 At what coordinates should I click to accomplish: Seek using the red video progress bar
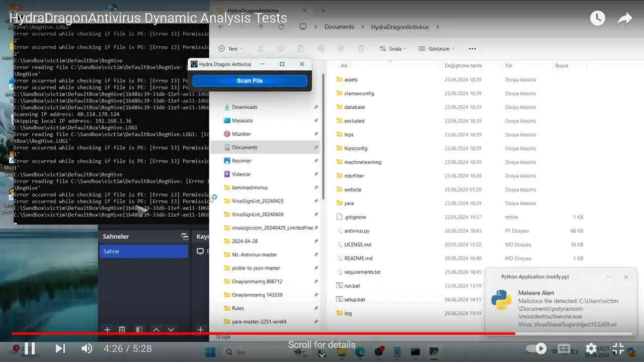(x=322, y=333)
